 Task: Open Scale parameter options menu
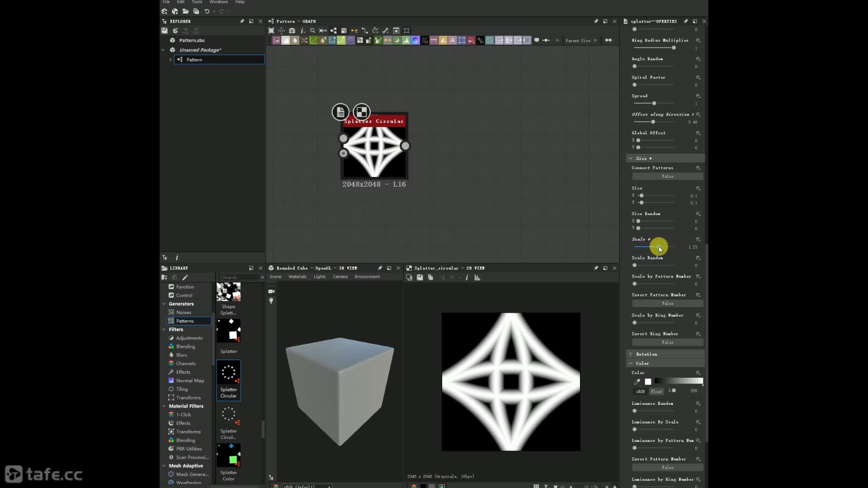click(698, 239)
